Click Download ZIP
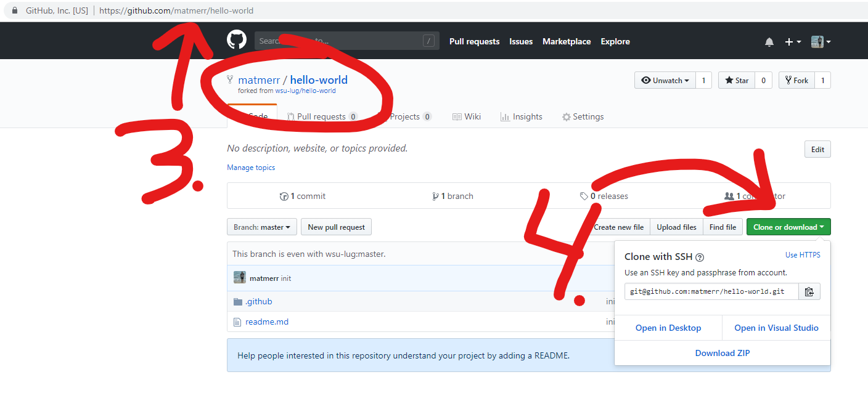The image size is (868, 393). [x=723, y=353]
